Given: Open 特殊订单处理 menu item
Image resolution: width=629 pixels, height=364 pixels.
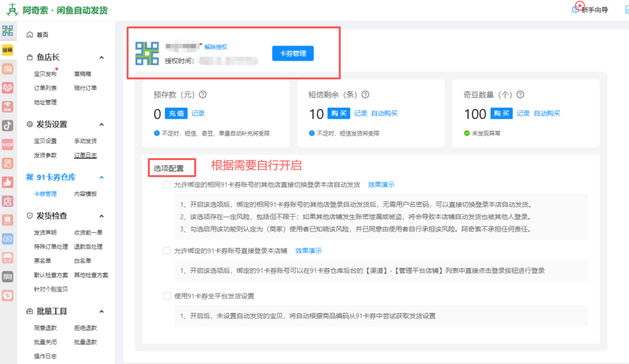Looking at the screenshot, I should (51, 247).
